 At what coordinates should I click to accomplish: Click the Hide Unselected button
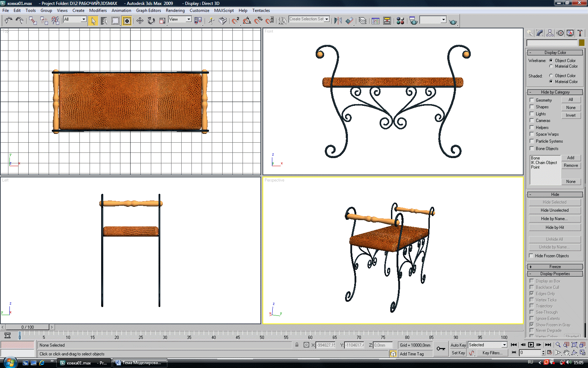pos(554,210)
